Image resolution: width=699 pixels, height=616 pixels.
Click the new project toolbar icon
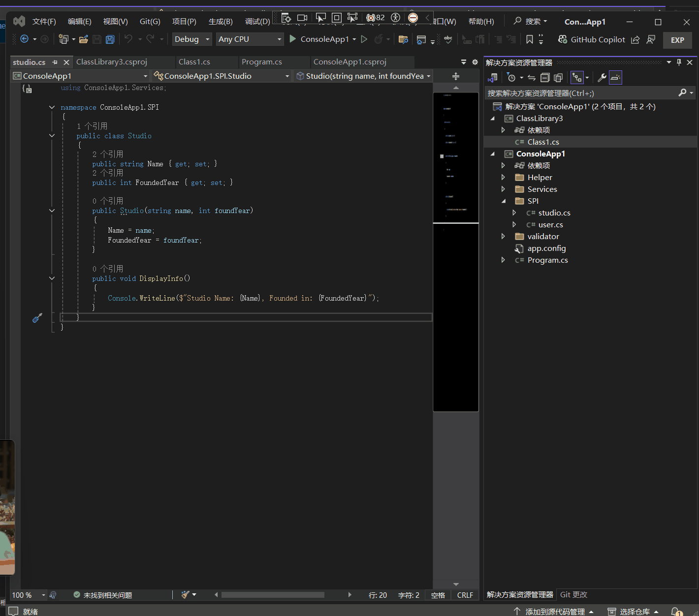[x=64, y=39]
